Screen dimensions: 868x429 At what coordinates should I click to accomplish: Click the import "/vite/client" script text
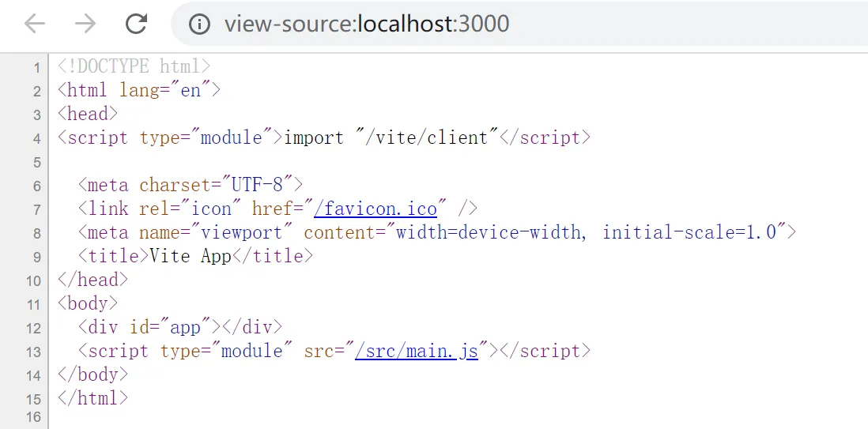391,137
